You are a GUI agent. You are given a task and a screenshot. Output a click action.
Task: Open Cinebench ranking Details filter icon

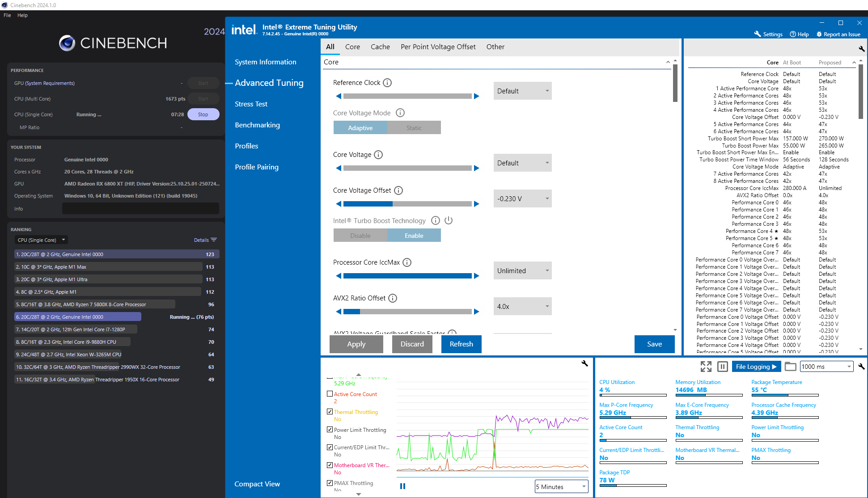[x=214, y=240]
